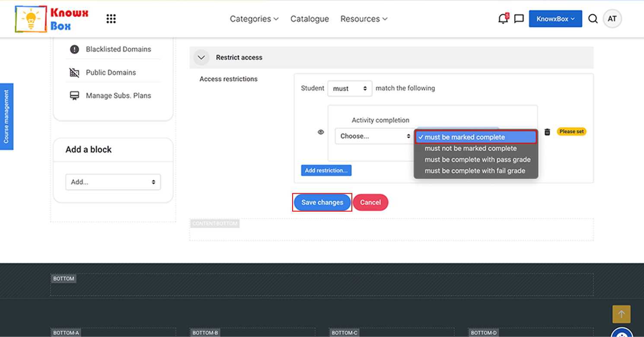644x337 pixels.
Task: Expand the Categories menu
Action: pos(254,19)
